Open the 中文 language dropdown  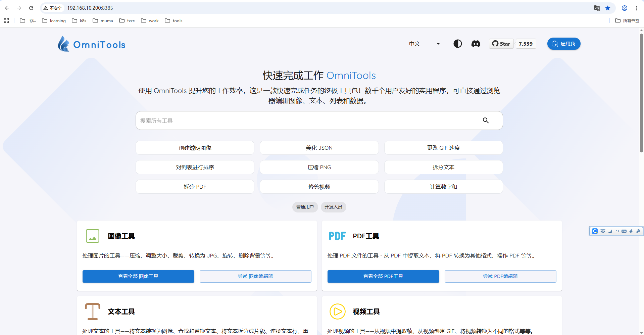coord(424,44)
